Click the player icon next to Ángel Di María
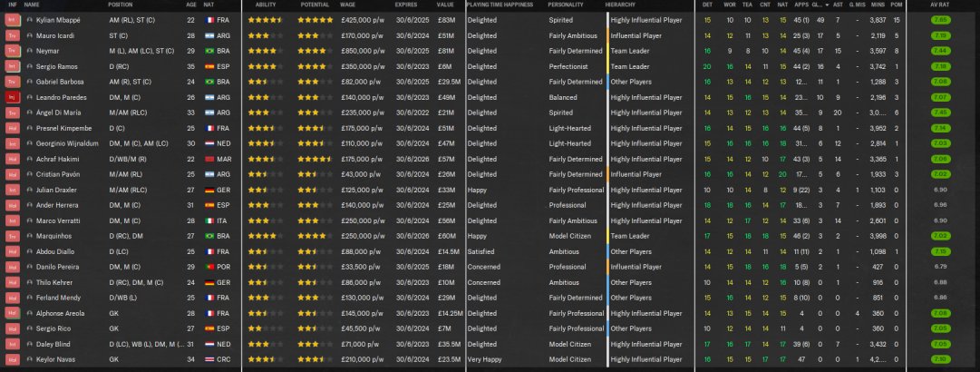The image size is (980, 372). click(29, 113)
